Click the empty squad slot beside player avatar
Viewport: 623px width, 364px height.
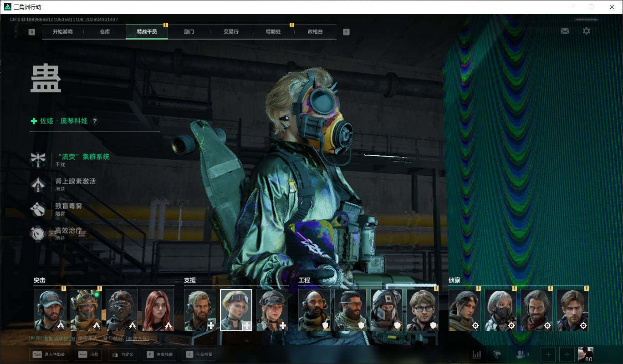tap(567, 354)
